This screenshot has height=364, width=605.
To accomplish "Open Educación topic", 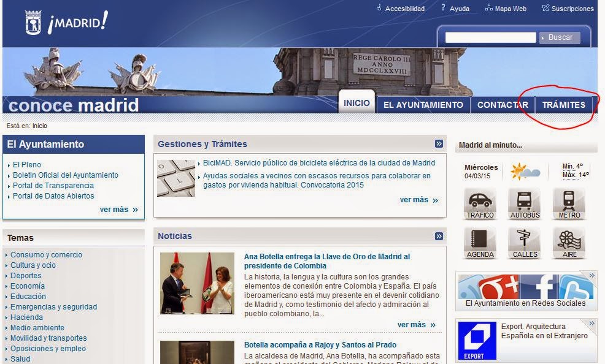I will 28,296.
